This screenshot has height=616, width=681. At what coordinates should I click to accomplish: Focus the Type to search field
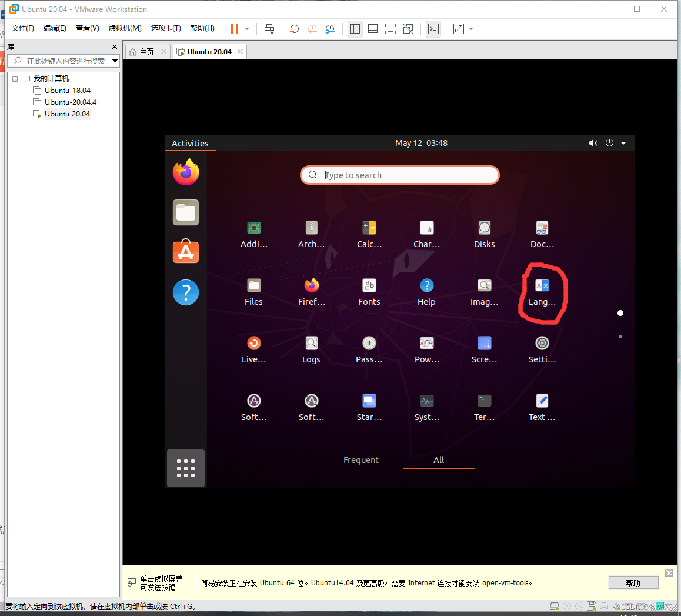tap(399, 175)
